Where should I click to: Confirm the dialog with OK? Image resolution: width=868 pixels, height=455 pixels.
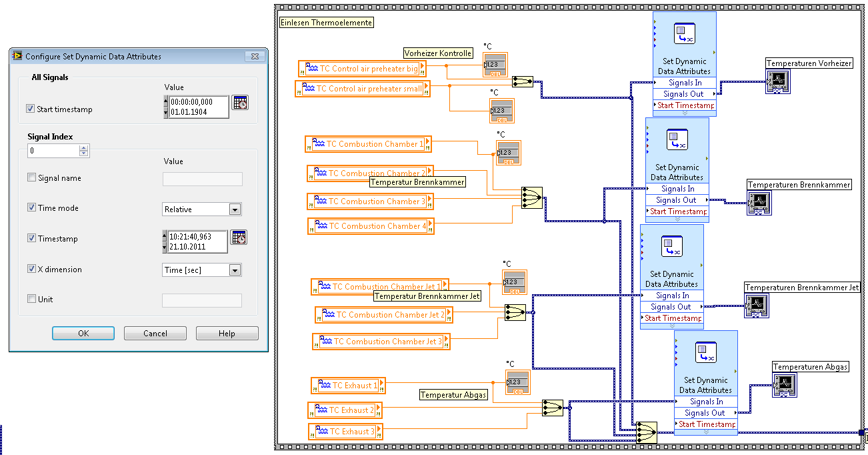tap(83, 334)
